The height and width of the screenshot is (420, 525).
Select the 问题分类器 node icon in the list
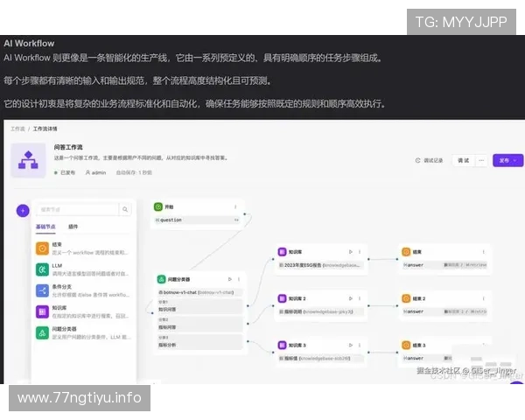point(42,332)
